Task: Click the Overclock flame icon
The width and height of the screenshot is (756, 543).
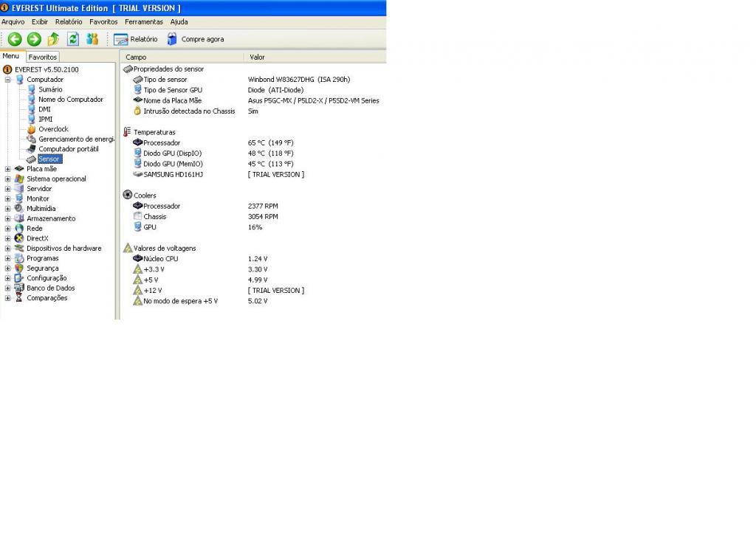Action: coord(31,129)
